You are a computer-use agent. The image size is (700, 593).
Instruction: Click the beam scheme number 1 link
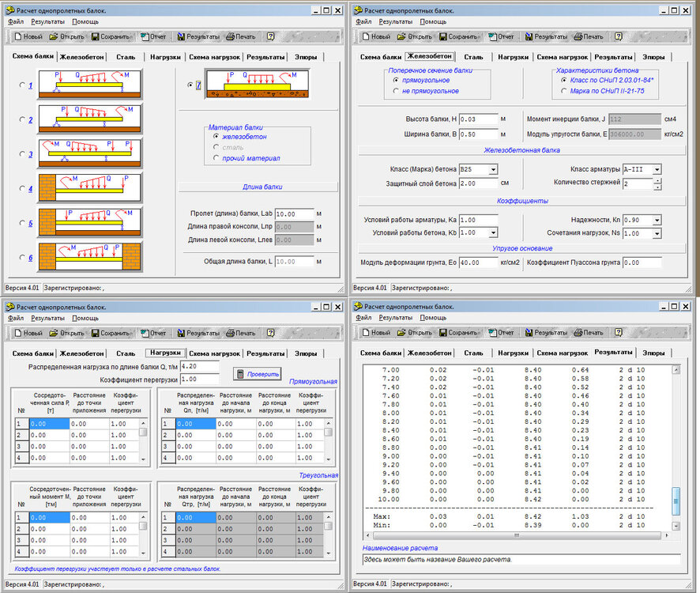tap(30, 86)
